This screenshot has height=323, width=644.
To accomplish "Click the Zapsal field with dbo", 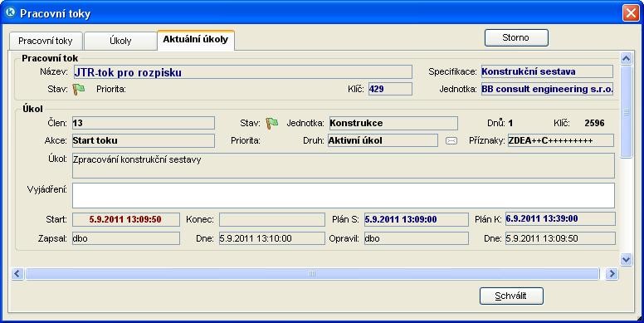I will 125,238.
